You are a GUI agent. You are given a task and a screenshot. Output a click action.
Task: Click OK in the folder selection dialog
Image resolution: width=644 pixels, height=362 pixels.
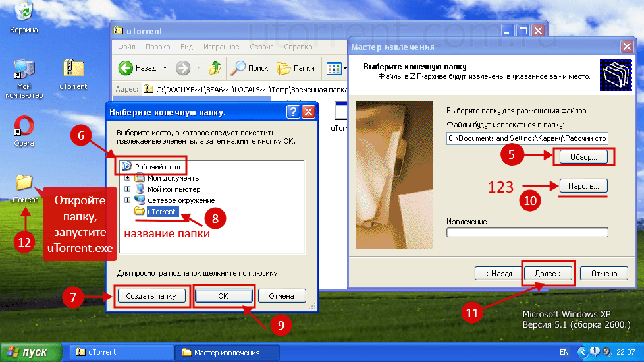[x=223, y=296]
